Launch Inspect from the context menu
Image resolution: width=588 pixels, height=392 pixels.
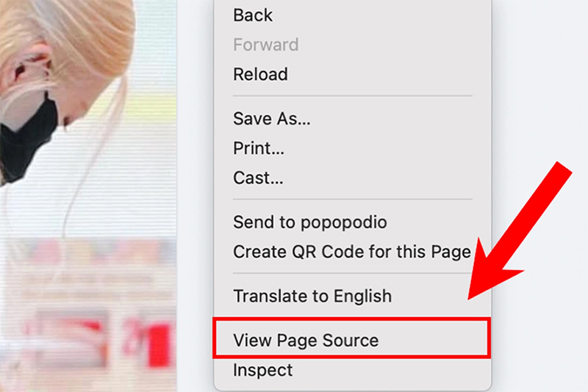coord(262,371)
